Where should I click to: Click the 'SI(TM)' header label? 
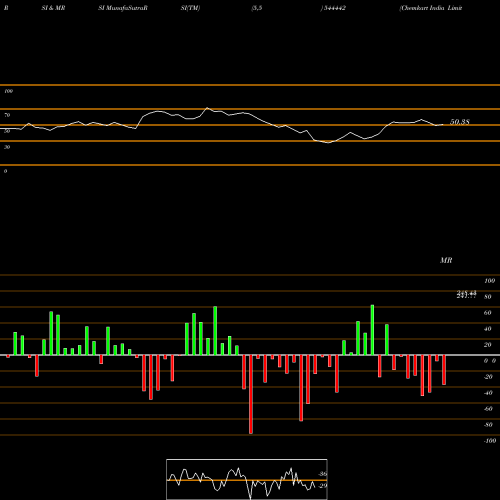(x=190, y=8)
